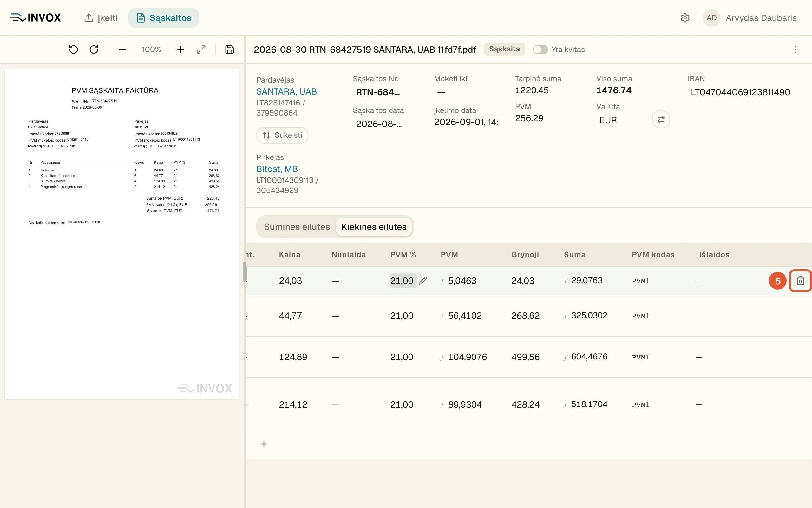Click the Suma value 518,1704

[589, 404]
